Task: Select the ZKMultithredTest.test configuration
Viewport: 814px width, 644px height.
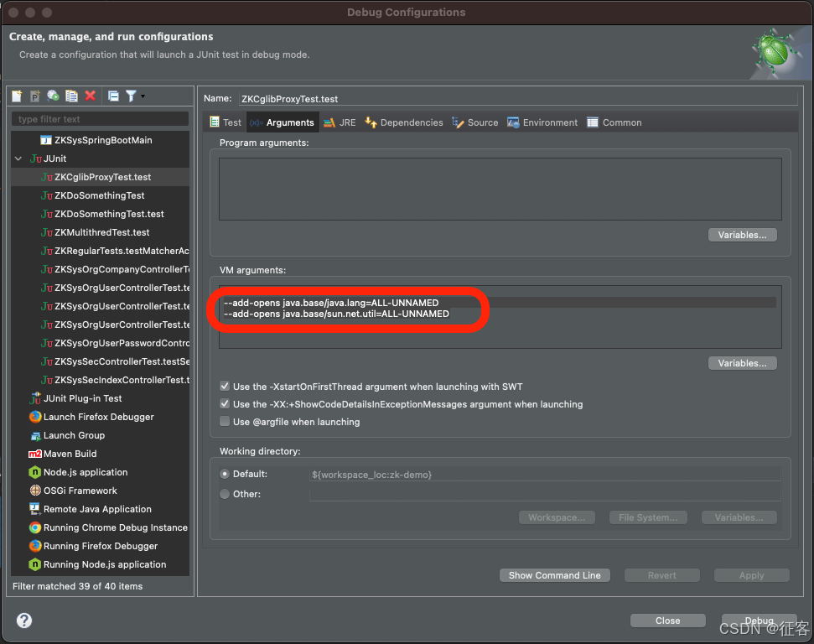Action: (x=101, y=232)
